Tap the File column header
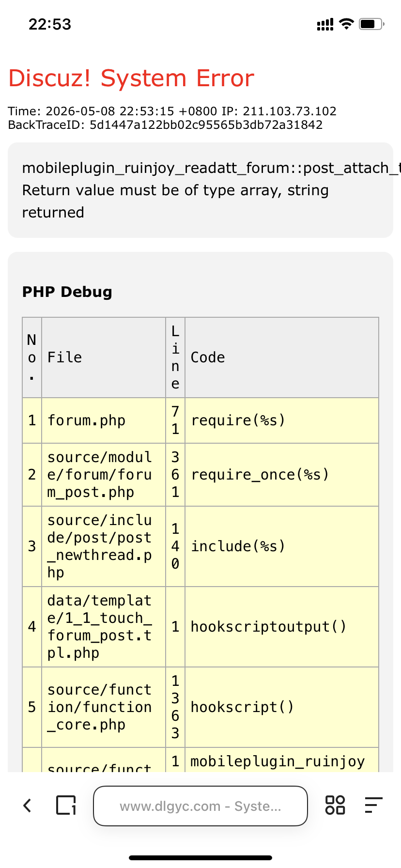This screenshot has width=401, height=868. coord(104,357)
